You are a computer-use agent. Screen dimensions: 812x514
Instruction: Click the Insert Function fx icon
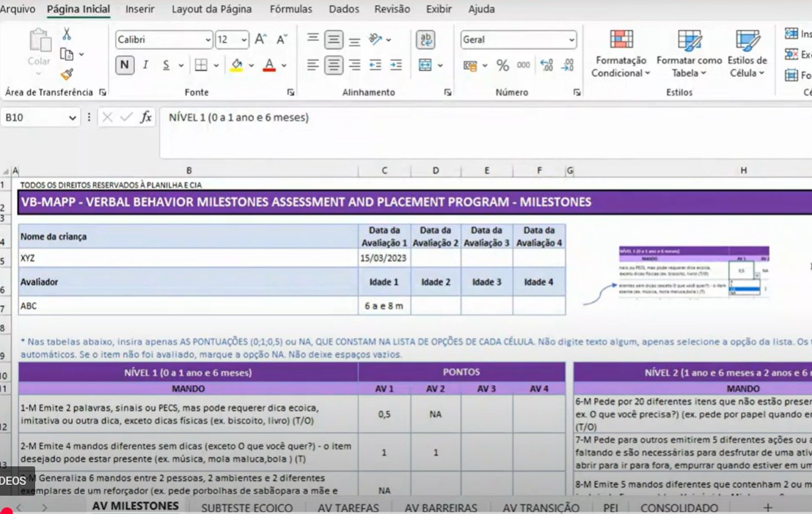point(146,117)
